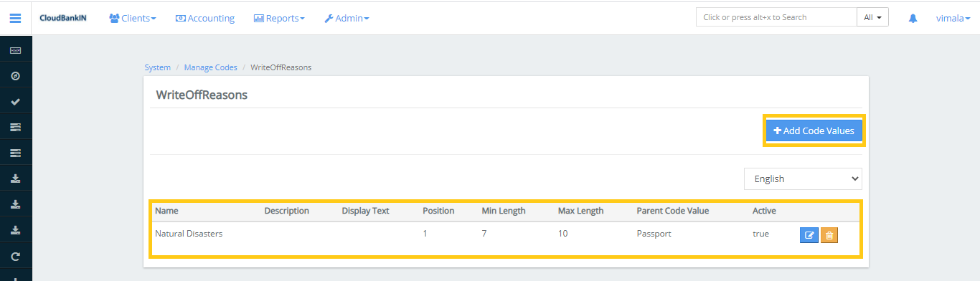This screenshot has height=281, width=980.
Task: Click the Display Text column header
Action: point(365,211)
